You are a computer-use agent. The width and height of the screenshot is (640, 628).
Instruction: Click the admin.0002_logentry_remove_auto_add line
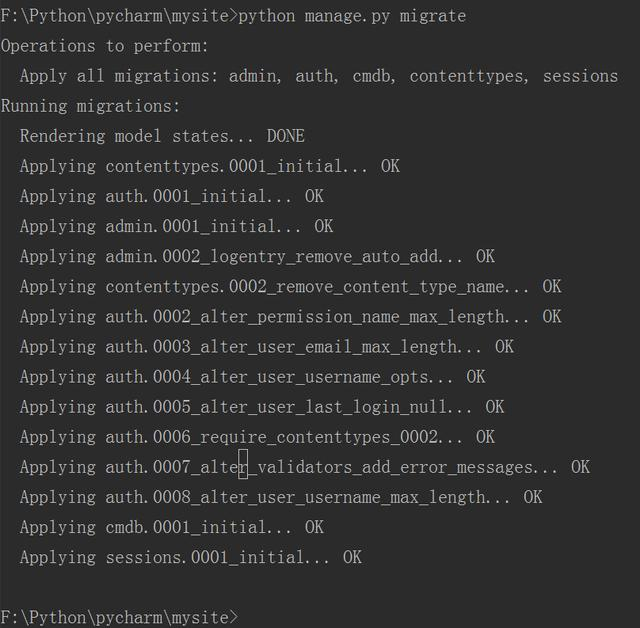coord(257,257)
